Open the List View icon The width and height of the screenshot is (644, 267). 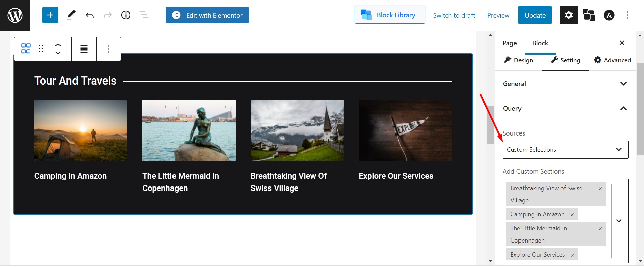point(144,15)
